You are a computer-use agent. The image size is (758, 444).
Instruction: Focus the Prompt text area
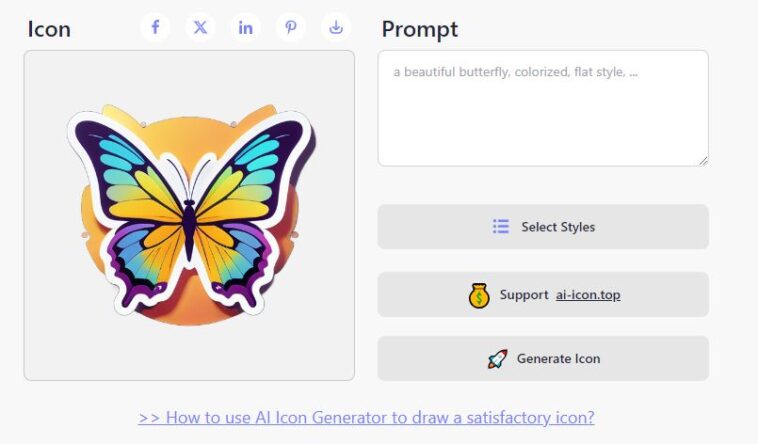(x=543, y=108)
